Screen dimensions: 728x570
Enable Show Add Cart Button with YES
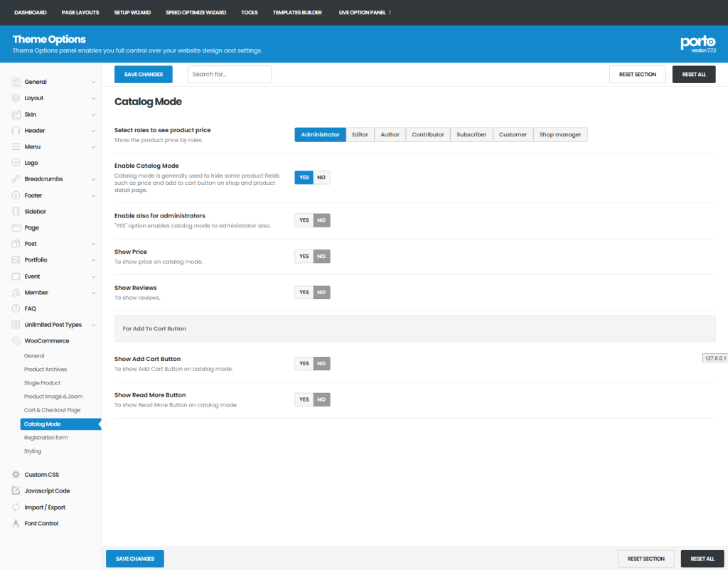pos(304,364)
